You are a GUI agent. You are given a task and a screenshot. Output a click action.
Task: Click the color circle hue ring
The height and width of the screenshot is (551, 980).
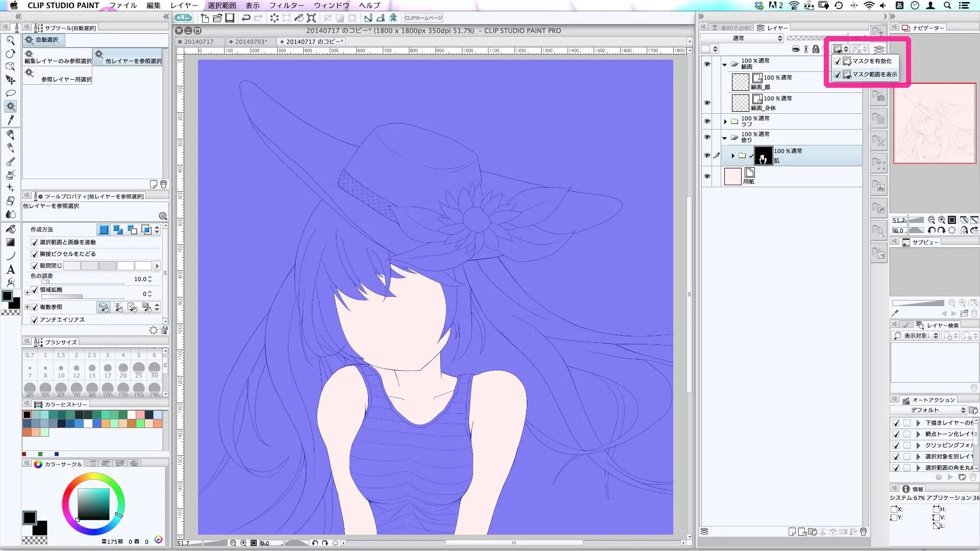tap(93, 477)
